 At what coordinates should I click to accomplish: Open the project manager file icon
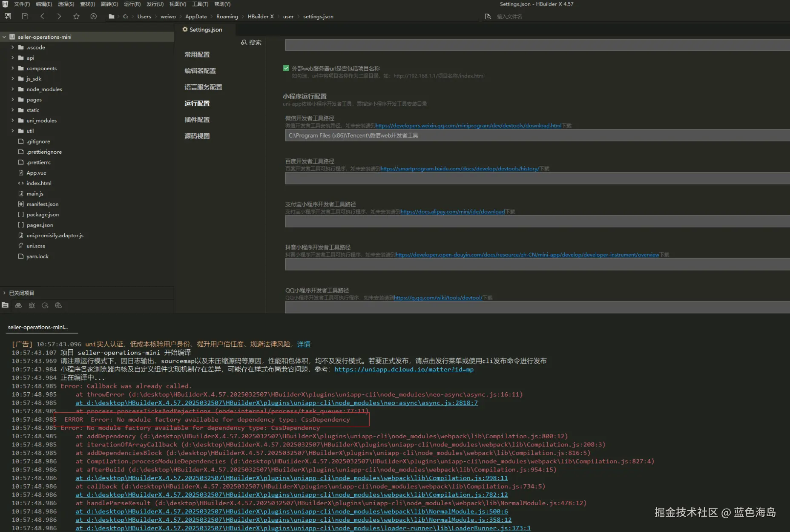click(5, 305)
